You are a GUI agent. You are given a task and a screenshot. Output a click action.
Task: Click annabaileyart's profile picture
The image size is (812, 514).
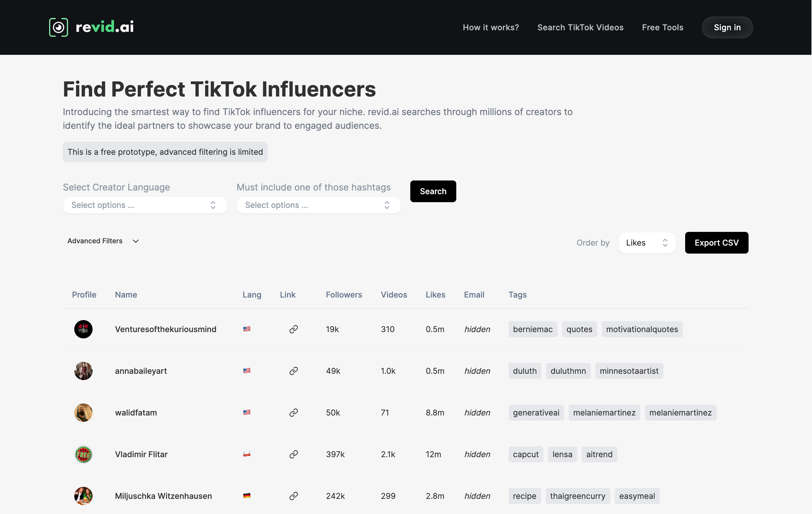(x=83, y=371)
